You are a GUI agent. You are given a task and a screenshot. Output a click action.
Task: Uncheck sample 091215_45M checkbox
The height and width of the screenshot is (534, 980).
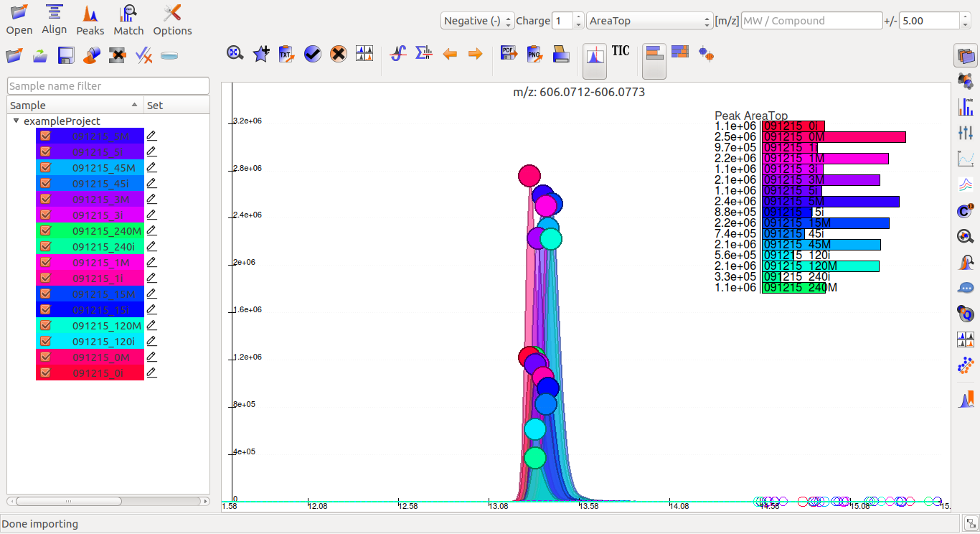45,167
